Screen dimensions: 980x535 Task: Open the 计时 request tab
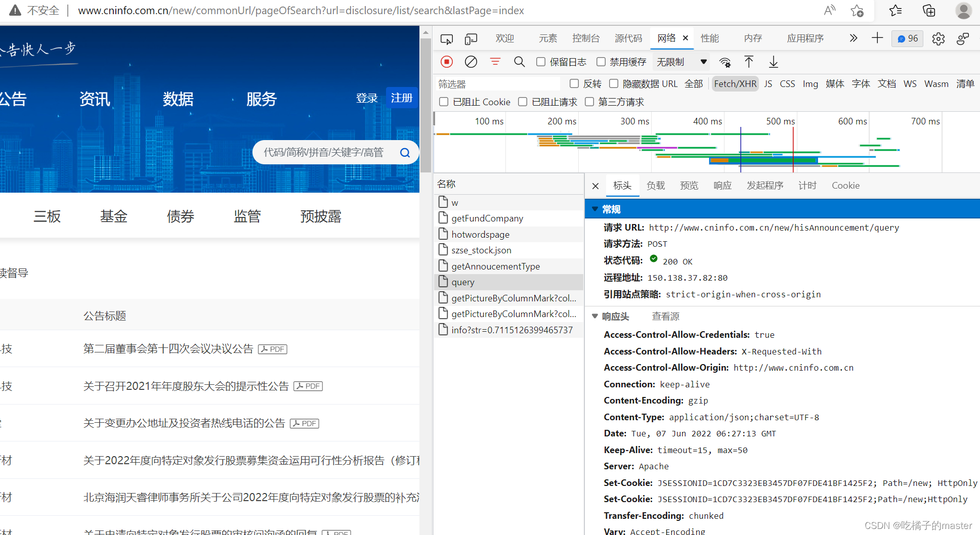(x=807, y=186)
